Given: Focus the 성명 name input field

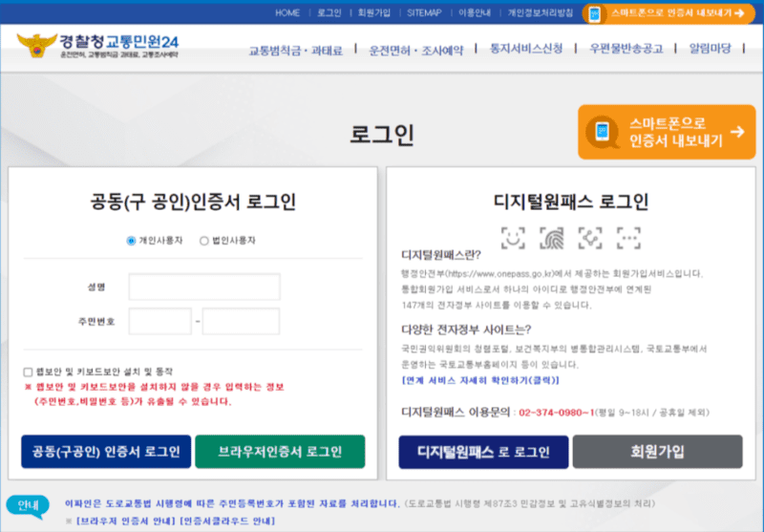Looking at the screenshot, I should coord(204,287).
